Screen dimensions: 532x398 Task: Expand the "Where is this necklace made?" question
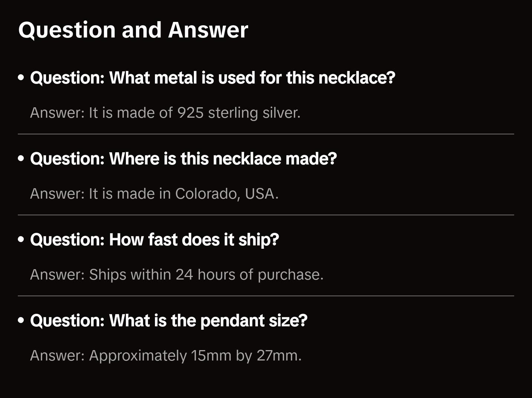184,159
